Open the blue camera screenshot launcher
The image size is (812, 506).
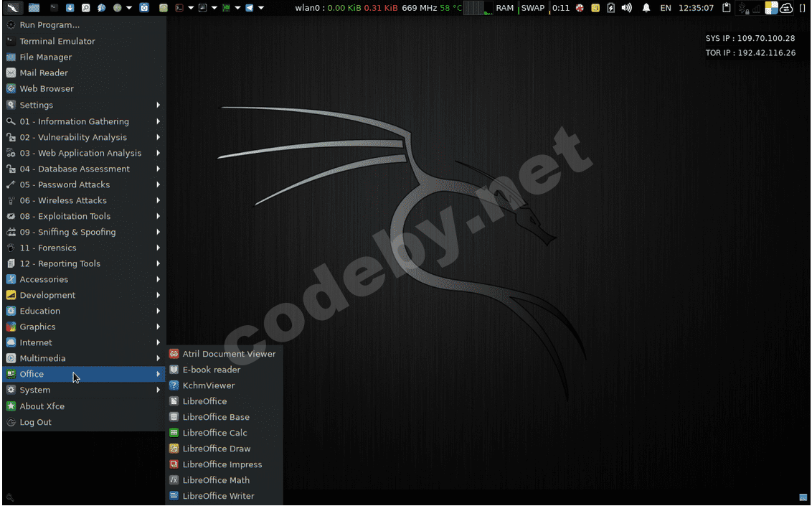tap(144, 8)
